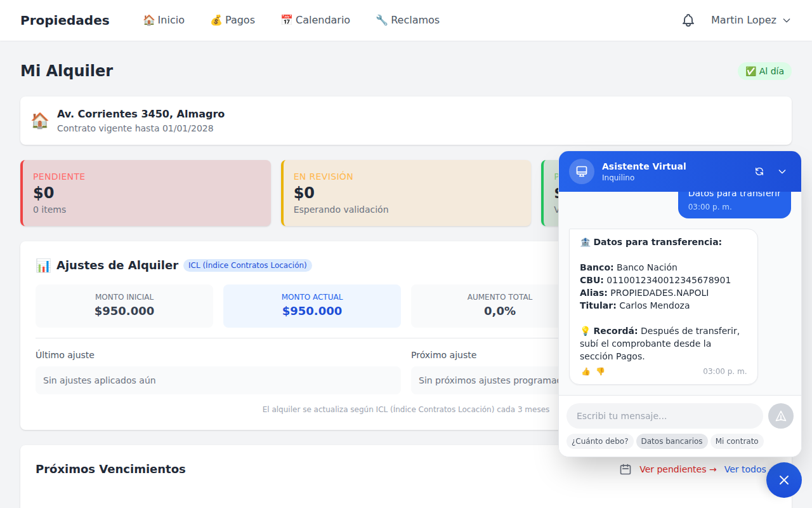Open the notifications bell

pos(688,20)
